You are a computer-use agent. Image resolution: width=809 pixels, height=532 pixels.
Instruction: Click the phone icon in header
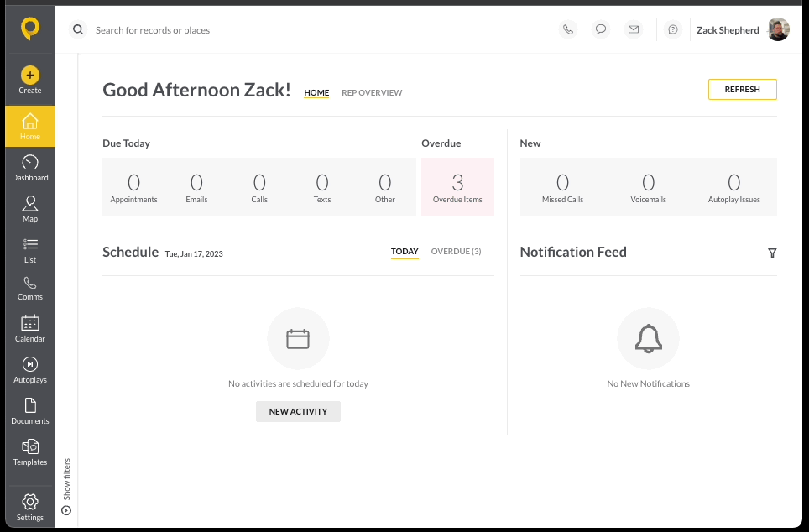pos(568,29)
